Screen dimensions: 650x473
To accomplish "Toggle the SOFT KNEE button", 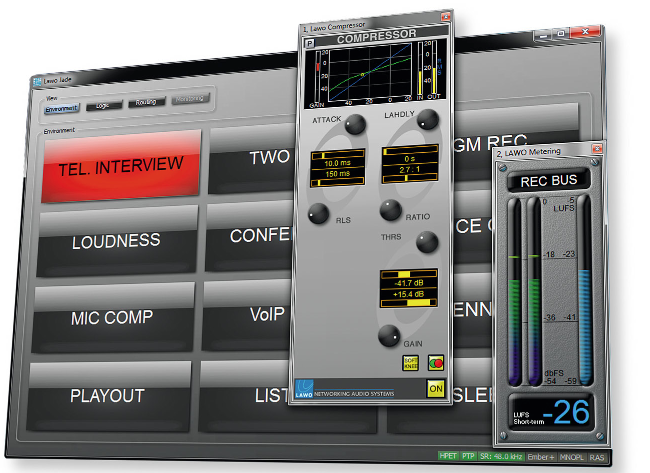I will click(x=410, y=364).
